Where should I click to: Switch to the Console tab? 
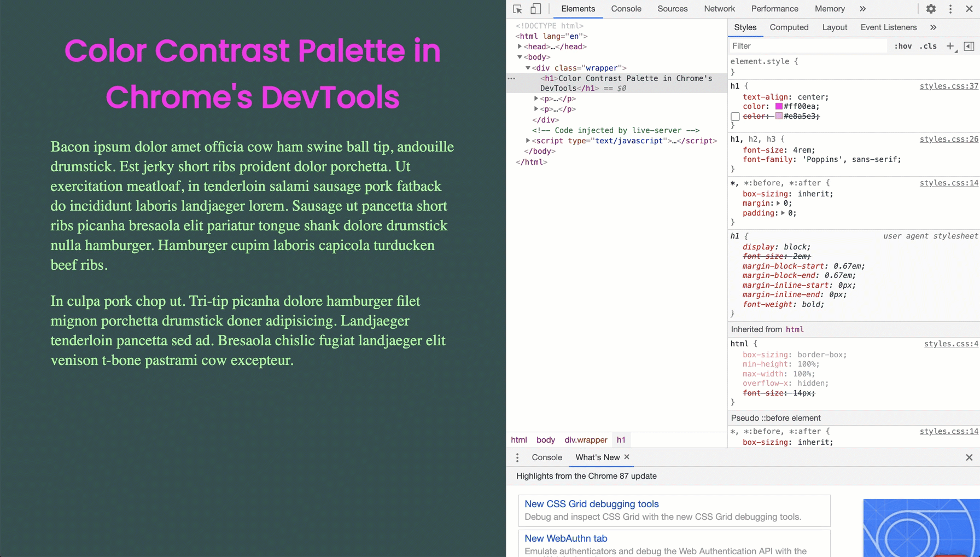[x=626, y=9]
